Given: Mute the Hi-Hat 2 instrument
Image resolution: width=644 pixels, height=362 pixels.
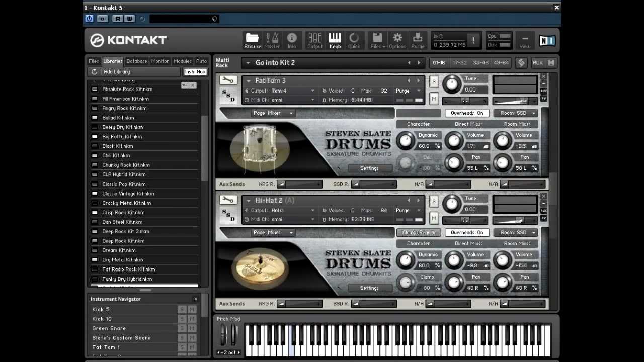Looking at the screenshot, I should 434,218.
